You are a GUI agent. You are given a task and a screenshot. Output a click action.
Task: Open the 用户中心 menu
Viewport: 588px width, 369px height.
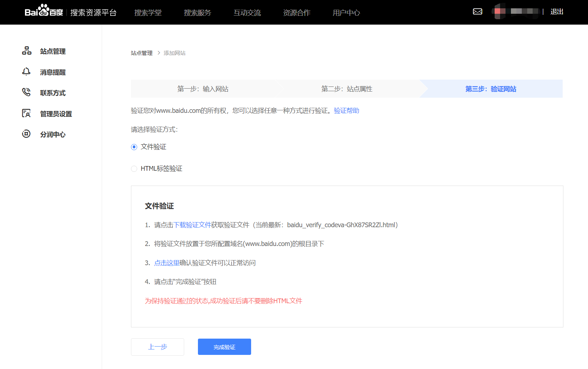(346, 13)
